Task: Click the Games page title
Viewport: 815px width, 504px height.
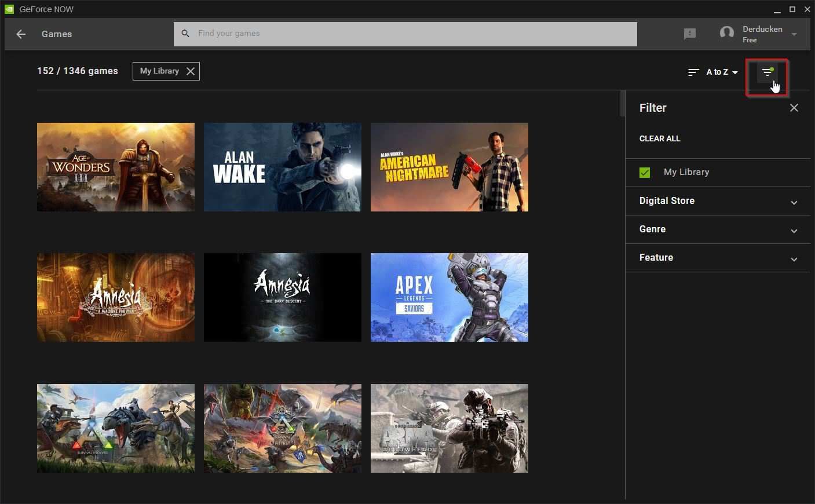Action: coord(57,34)
